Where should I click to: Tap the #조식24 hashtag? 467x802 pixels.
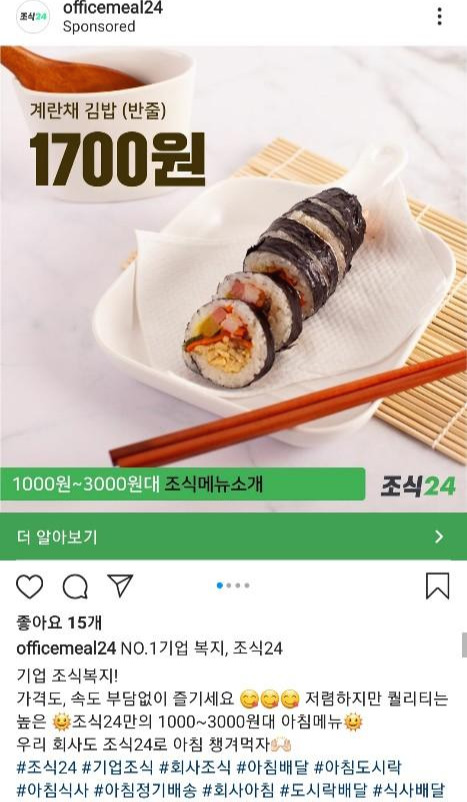click(x=47, y=767)
